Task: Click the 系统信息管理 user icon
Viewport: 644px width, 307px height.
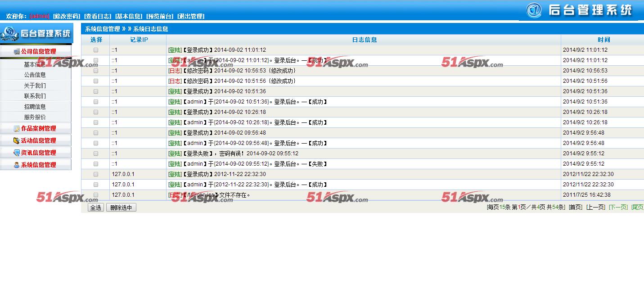Action: pyautogui.click(x=17, y=165)
